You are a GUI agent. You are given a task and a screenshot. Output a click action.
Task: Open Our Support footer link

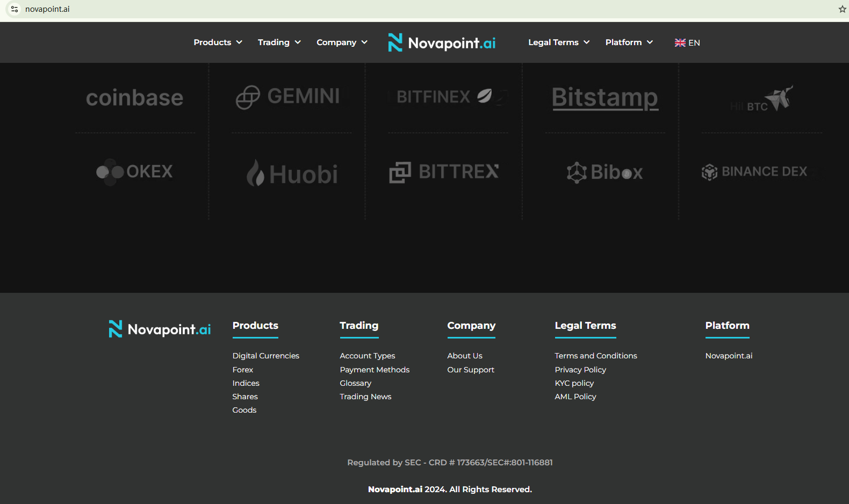coord(471,370)
